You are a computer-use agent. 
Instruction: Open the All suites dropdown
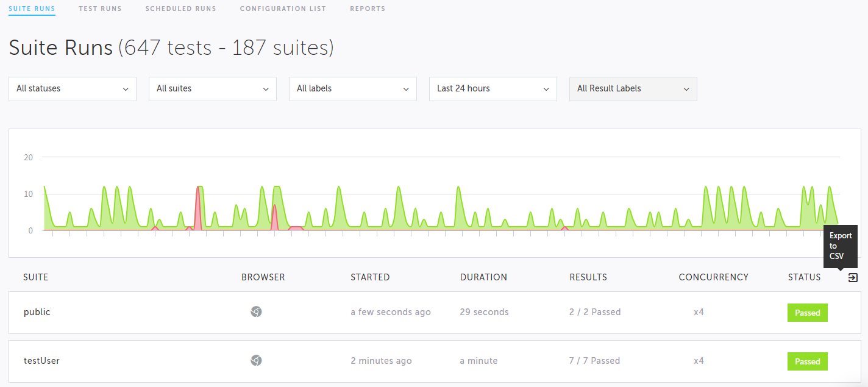coord(213,89)
